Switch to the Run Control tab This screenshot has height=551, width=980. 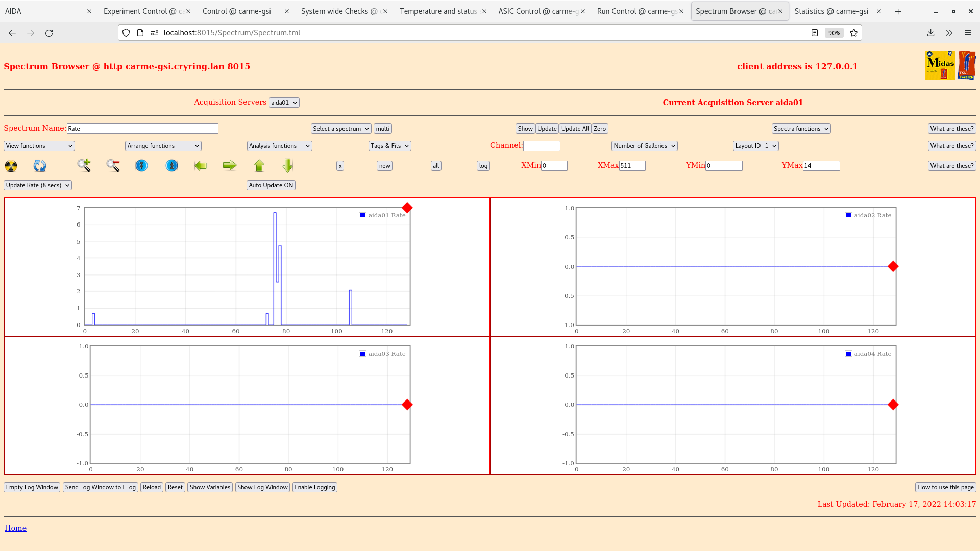(636, 11)
